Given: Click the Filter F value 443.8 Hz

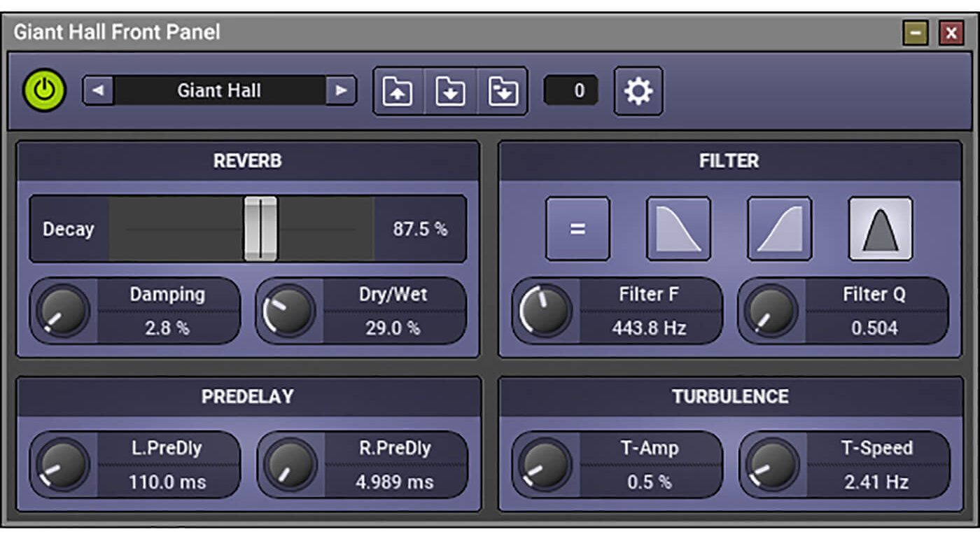Looking at the screenshot, I should [649, 328].
